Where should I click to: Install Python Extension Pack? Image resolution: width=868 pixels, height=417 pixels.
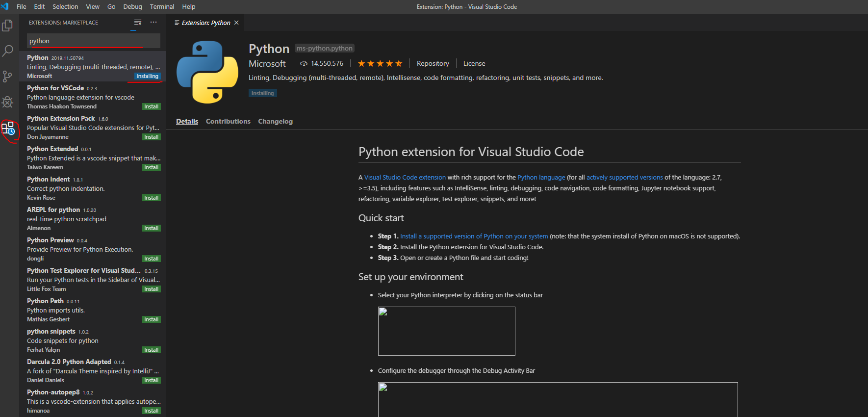tap(151, 137)
